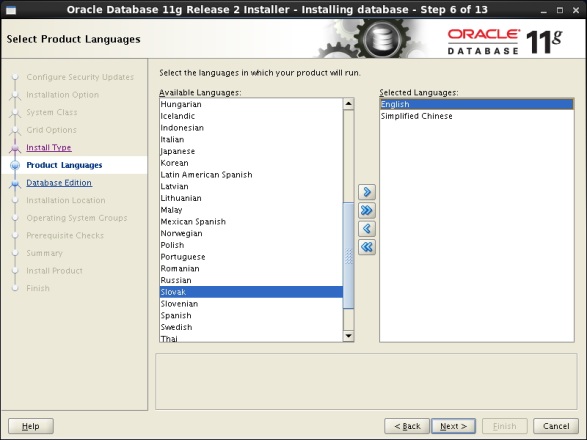Remove selected language with single left arrow
Screen dimensions: 587x440
[367, 229]
